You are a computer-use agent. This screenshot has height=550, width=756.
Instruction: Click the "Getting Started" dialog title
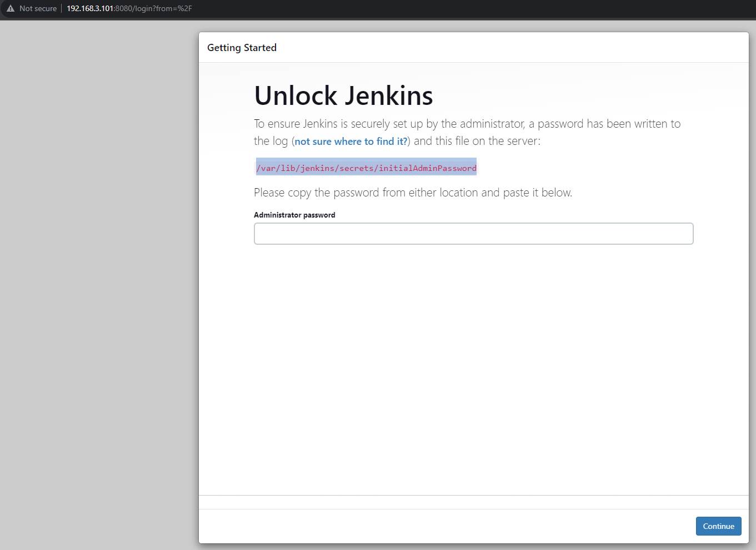tap(242, 48)
